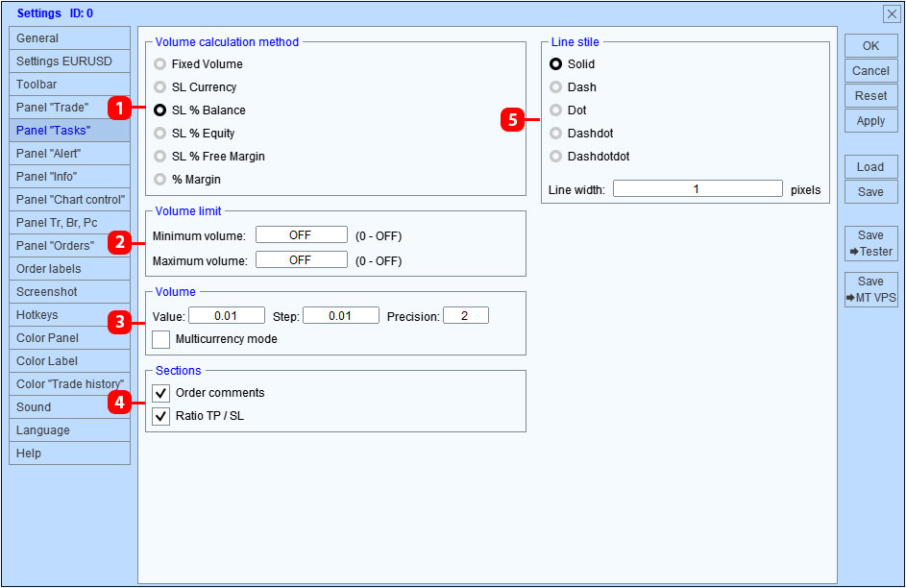Image resolution: width=906 pixels, height=588 pixels.
Task: Select the Panel "Tasks" tab
Action: (69, 131)
